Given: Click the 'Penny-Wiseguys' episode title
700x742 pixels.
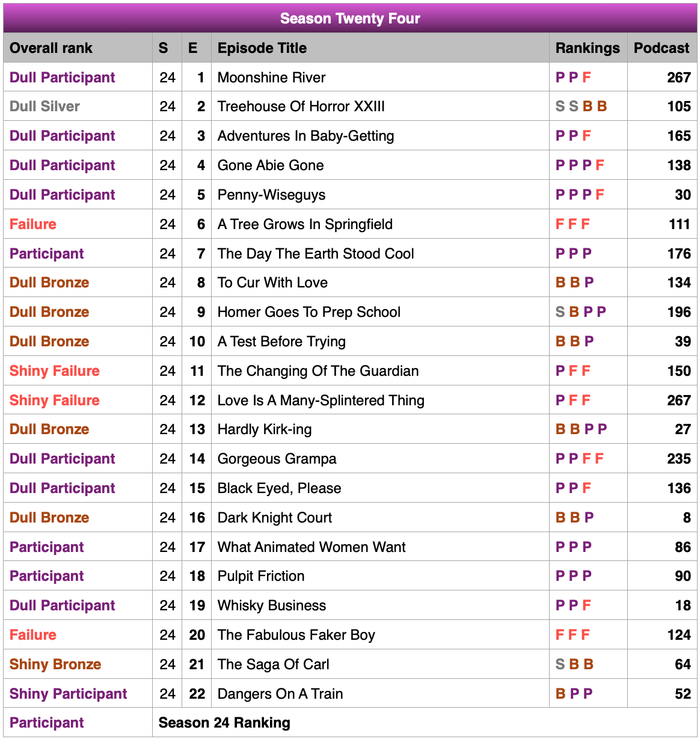Looking at the screenshot, I should [x=272, y=195].
